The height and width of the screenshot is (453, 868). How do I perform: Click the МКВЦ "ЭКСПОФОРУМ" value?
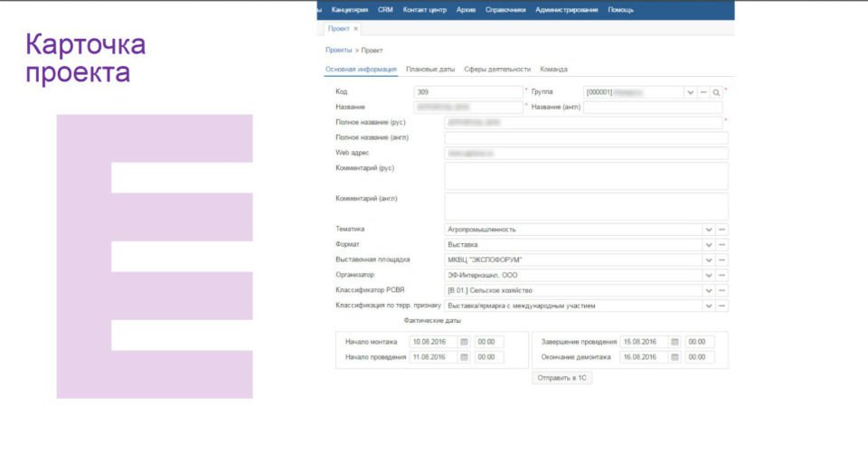tap(485, 260)
